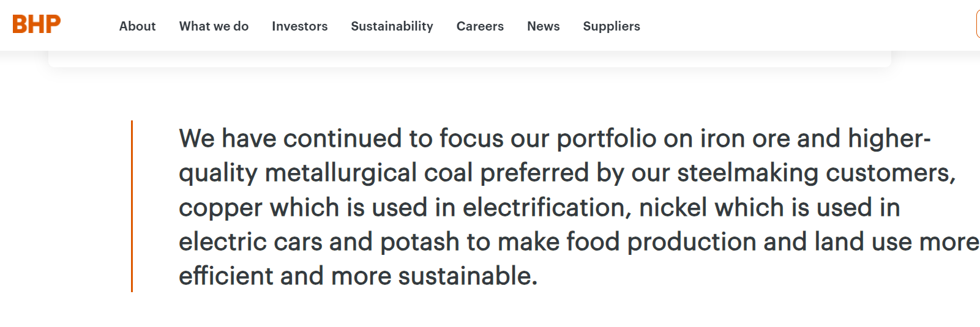Click the words 'electric cars' in the quote
The image size is (980, 327).
click(x=250, y=242)
